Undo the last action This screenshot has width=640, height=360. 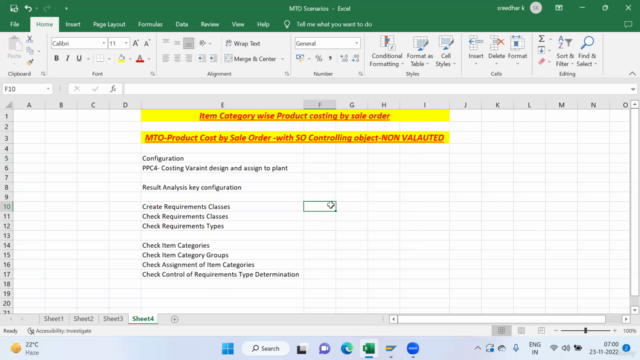point(28,8)
